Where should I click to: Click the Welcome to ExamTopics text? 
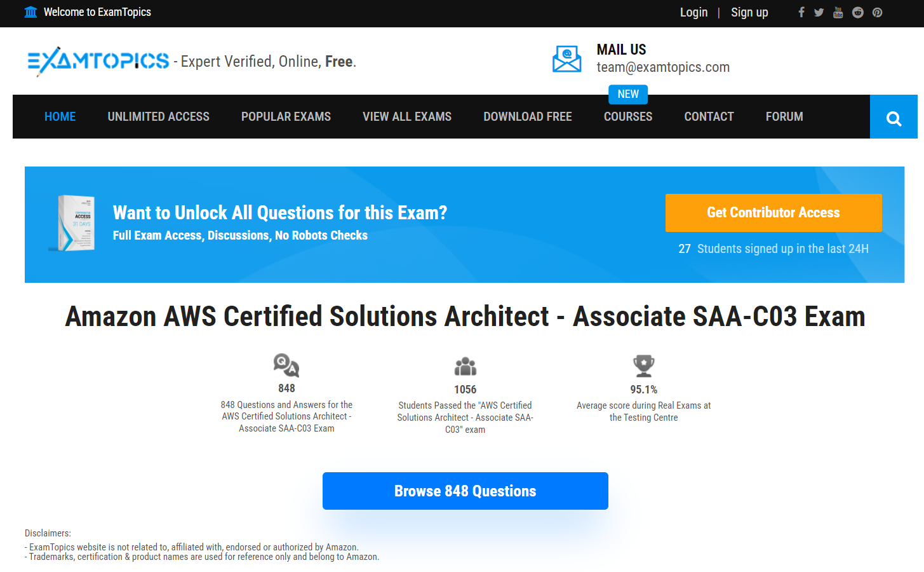coord(97,12)
